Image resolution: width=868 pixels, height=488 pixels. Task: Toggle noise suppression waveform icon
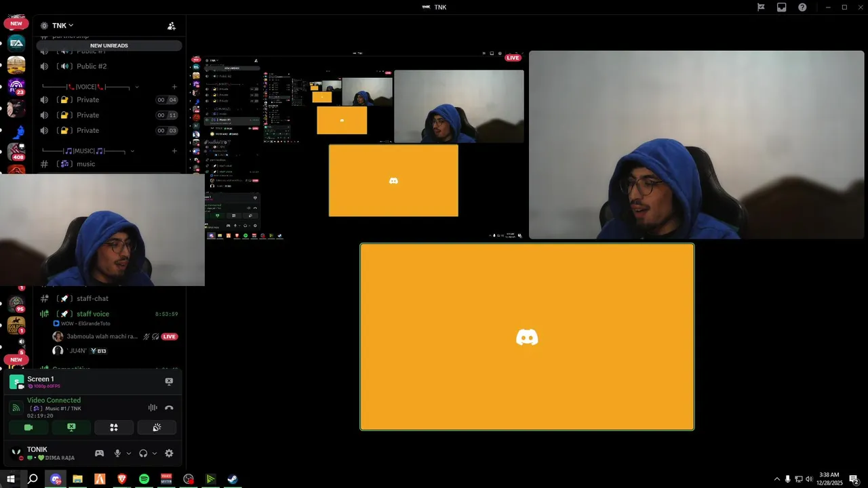pos(153,407)
